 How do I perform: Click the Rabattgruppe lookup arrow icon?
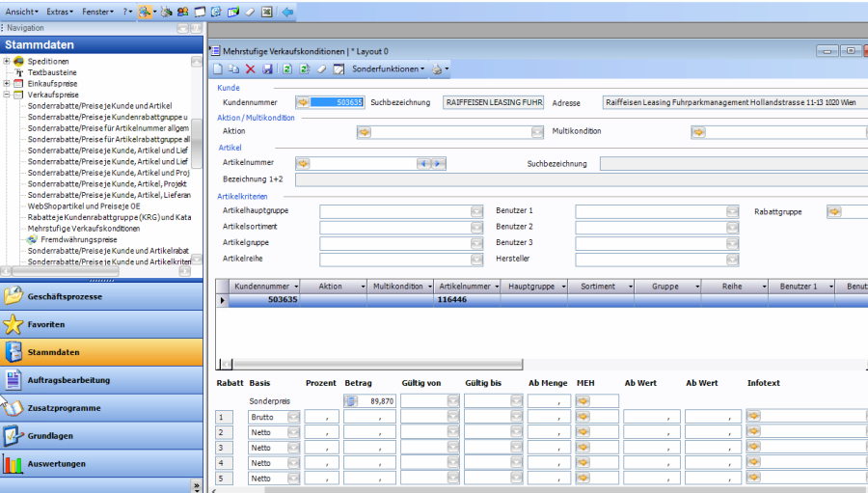click(834, 210)
